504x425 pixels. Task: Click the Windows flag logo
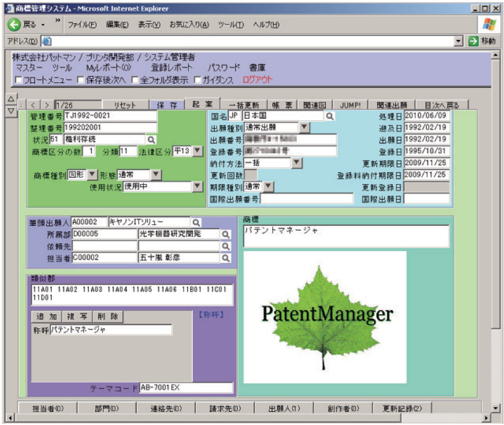(x=489, y=24)
